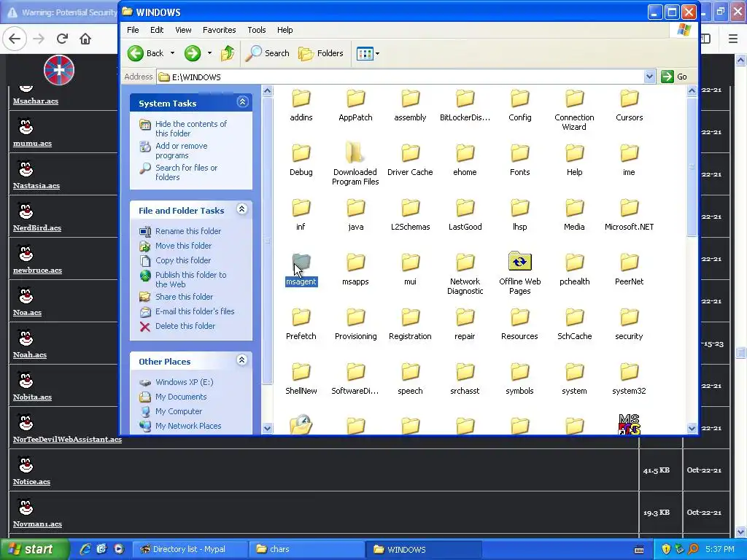Click the Back button in Explorer
This screenshot has height=560, width=747.
pyautogui.click(x=146, y=53)
